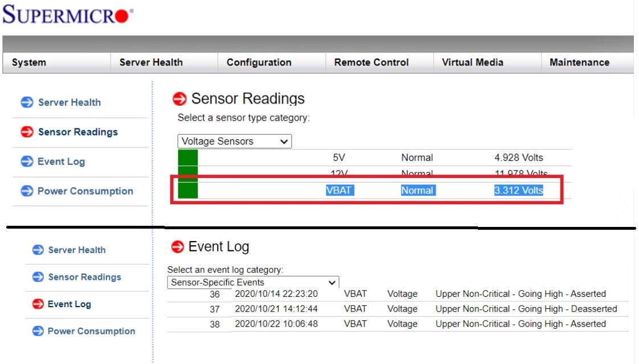Click the large red arrow icon in the Sensor Readings page heading
This screenshot has width=639, height=364.
tap(179, 99)
